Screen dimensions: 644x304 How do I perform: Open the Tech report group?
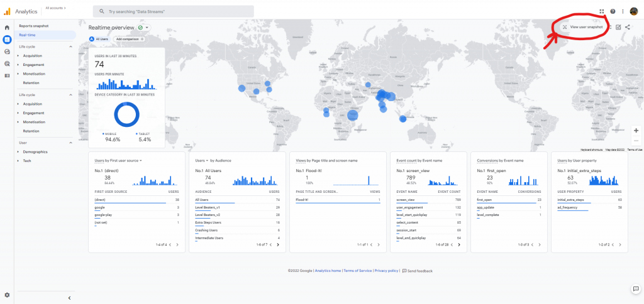pos(27,161)
